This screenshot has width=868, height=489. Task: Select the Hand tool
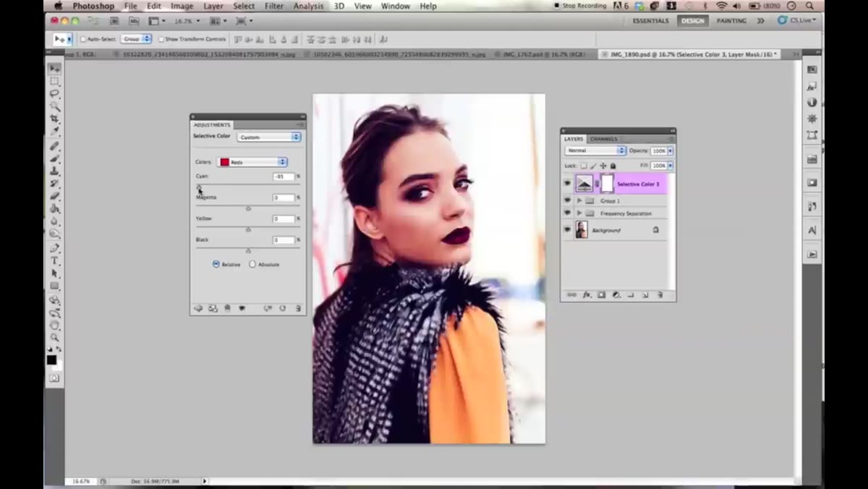click(x=54, y=326)
